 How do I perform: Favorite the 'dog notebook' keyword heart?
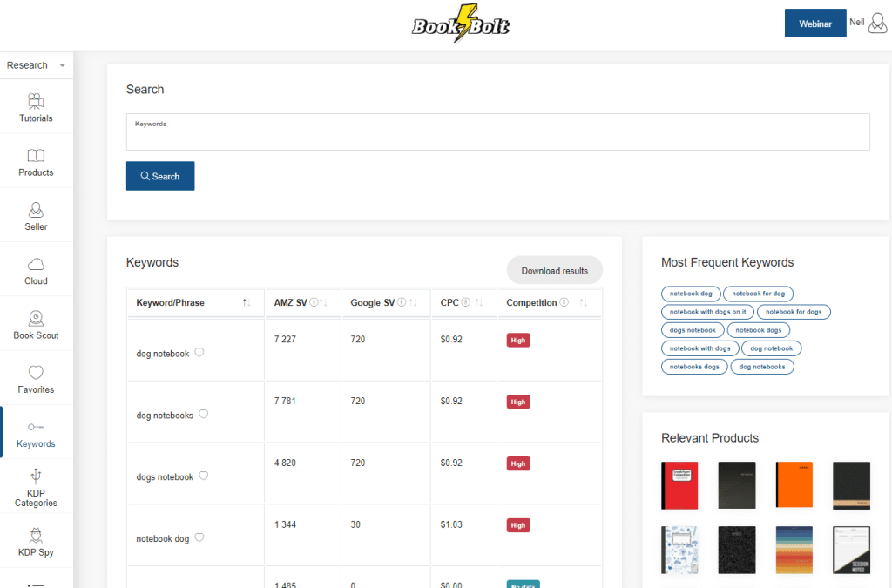click(x=198, y=353)
